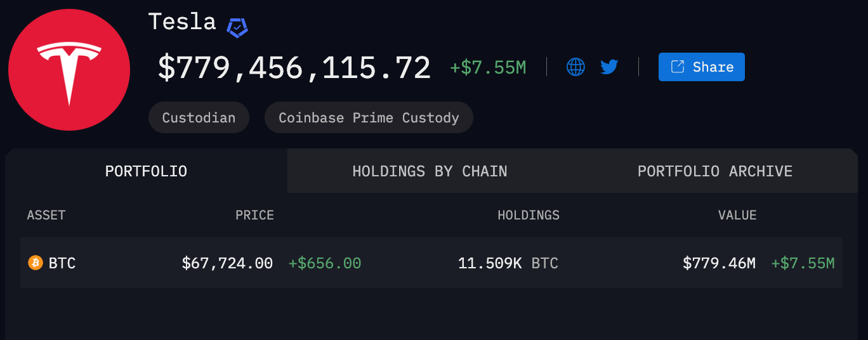Click the Share button
This screenshot has width=868, height=340.
coord(701,67)
